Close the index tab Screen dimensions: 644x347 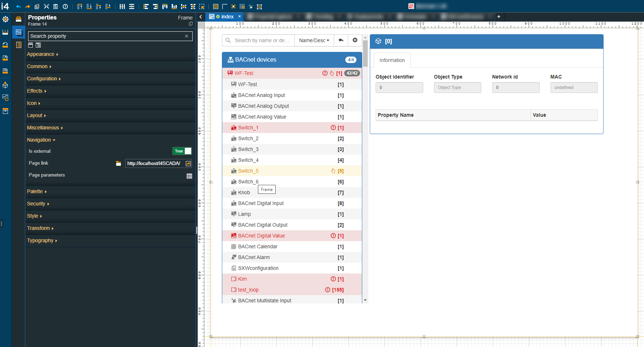click(x=240, y=17)
